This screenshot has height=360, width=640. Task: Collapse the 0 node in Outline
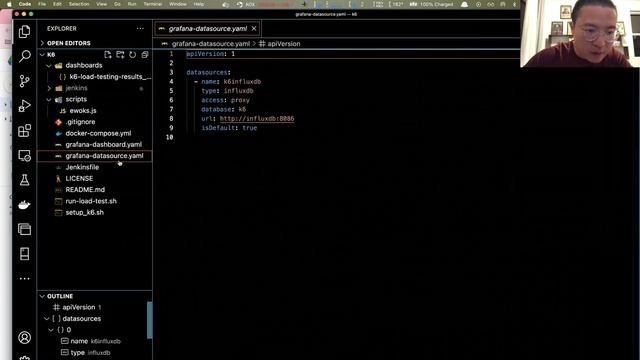tap(51, 330)
